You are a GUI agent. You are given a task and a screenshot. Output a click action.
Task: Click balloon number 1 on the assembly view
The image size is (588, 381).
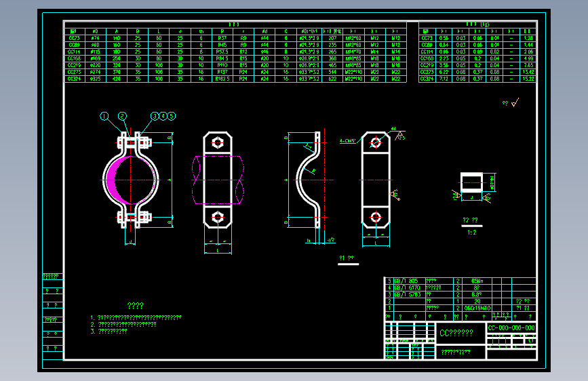click(x=104, y=116)
